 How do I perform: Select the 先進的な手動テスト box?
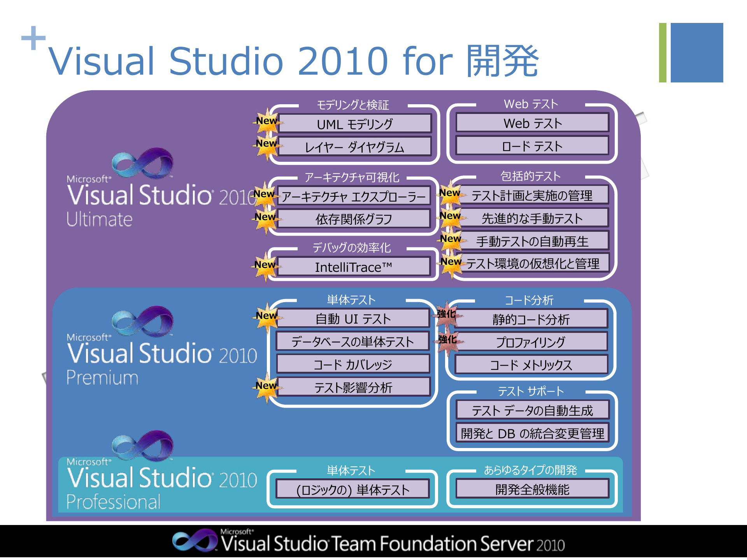pos(532,218)
